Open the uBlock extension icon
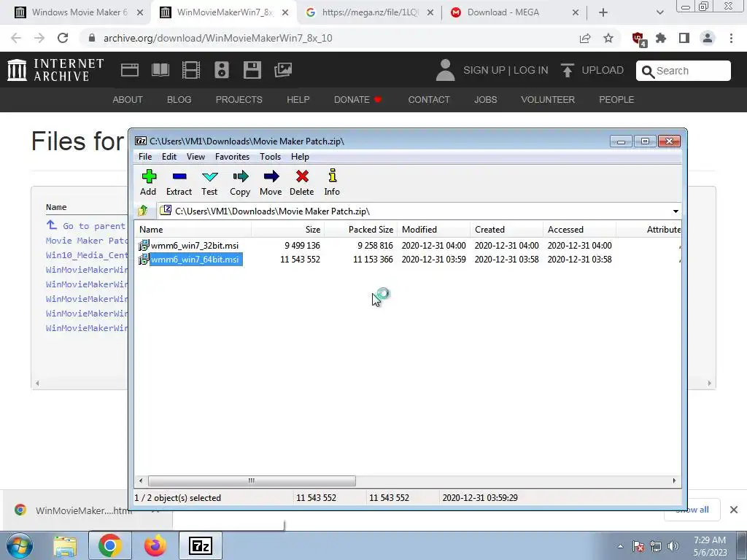This screenshot has width=747, height=560. 638,39
